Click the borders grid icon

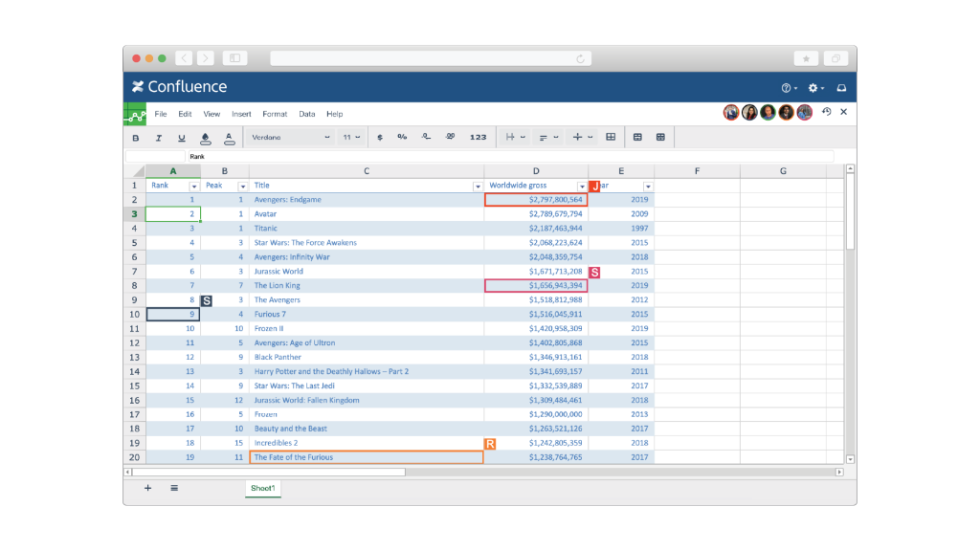[611, 137]
